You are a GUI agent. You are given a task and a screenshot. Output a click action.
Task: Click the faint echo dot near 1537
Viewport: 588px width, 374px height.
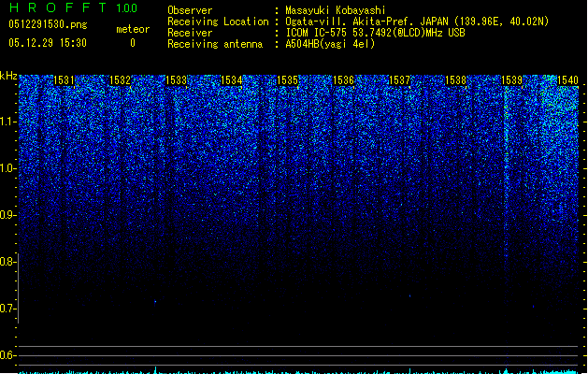409,296
